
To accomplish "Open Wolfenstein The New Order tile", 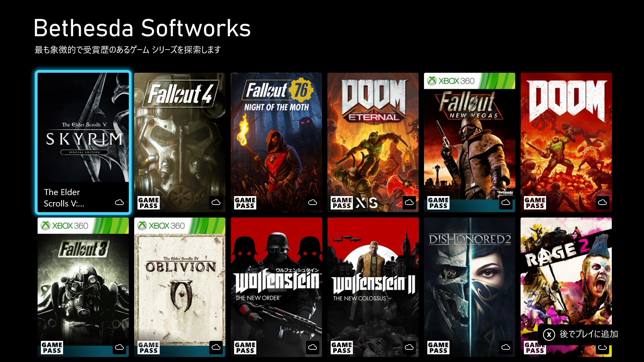I will (x=276, y=287).
